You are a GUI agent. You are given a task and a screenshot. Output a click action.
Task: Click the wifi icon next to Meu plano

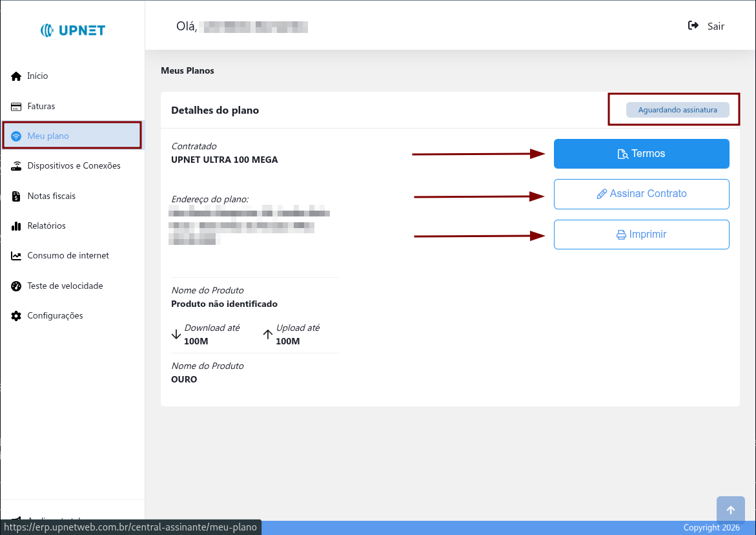tap(17, 136)
